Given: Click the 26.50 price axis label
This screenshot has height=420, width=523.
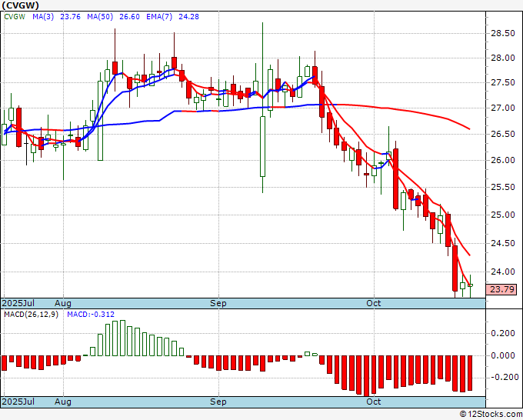Looking at the screenshot, I should coord(503,134).
